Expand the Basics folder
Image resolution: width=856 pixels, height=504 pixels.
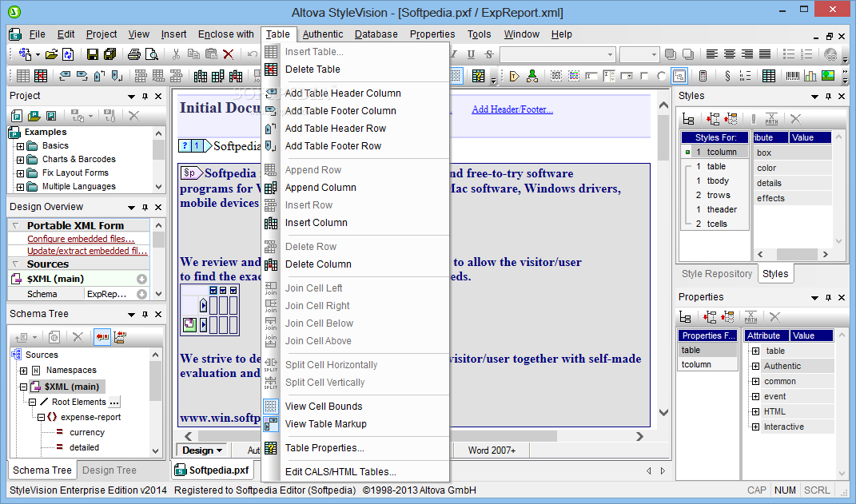20,146
